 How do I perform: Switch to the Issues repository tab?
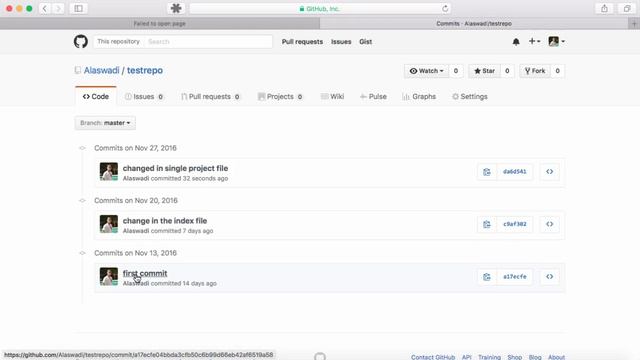(144, 97)
